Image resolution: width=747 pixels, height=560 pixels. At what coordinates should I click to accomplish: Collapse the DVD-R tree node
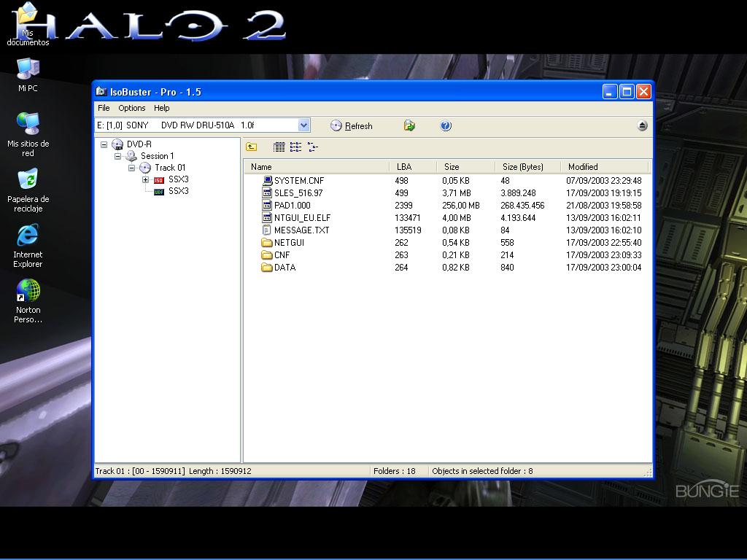pos(104,144)
